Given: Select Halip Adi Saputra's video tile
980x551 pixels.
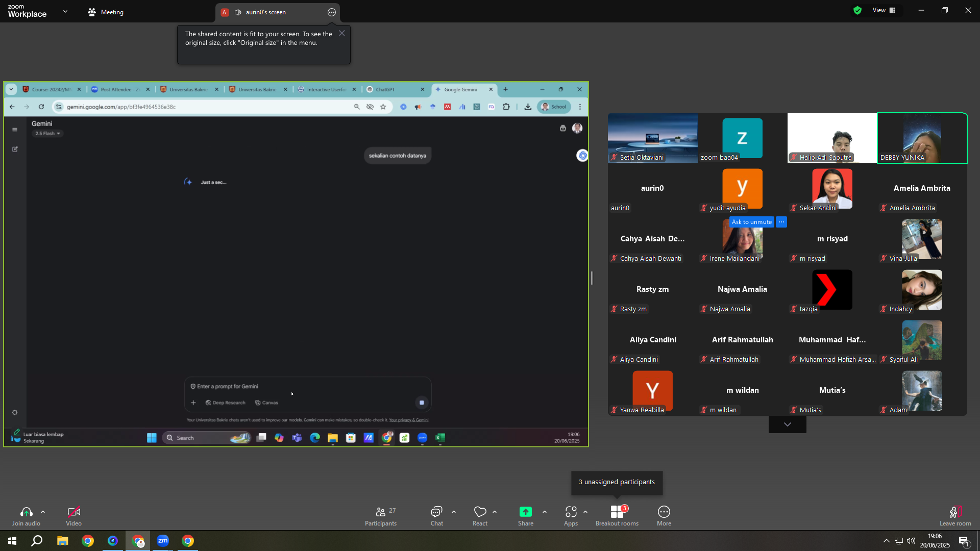Looking at the screenshot, I should [832, 138].
